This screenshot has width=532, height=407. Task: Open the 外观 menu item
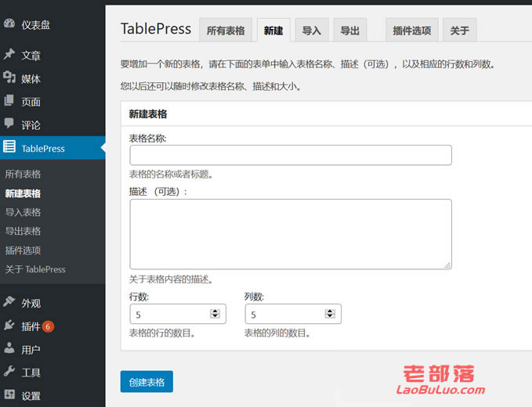pos(31,304)
